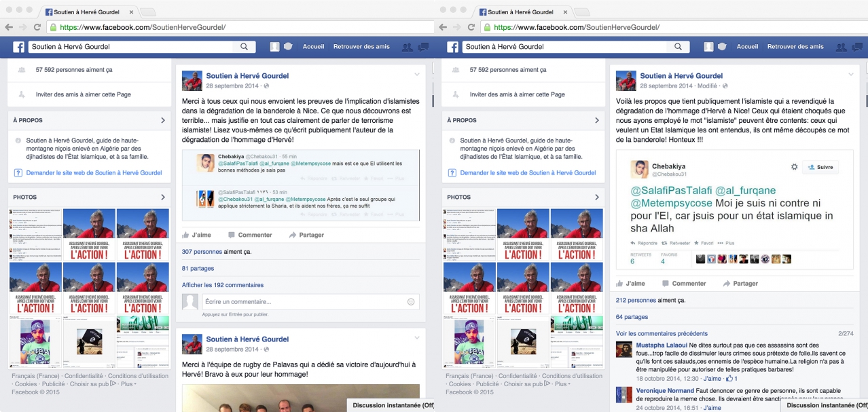The height and width of the screenshot is (412, 868).
Task: Open post options chevron on left Palavas post
Action: click(x=417, y=337)
